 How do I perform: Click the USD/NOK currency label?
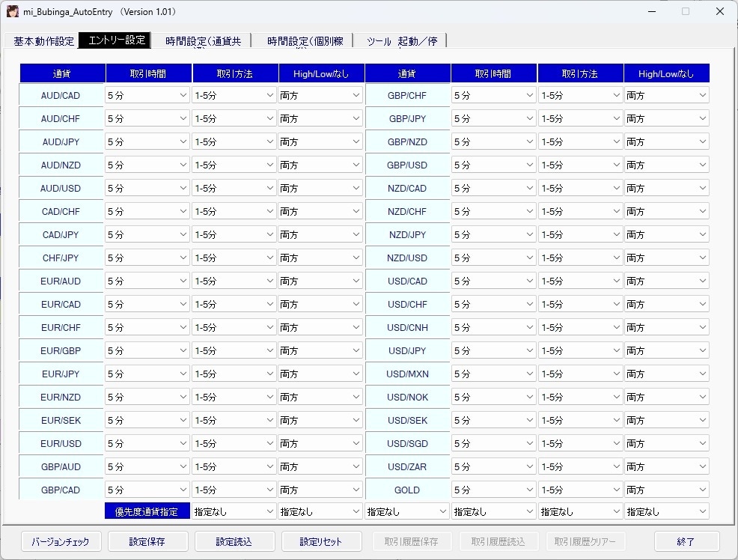tap(407, 398)
